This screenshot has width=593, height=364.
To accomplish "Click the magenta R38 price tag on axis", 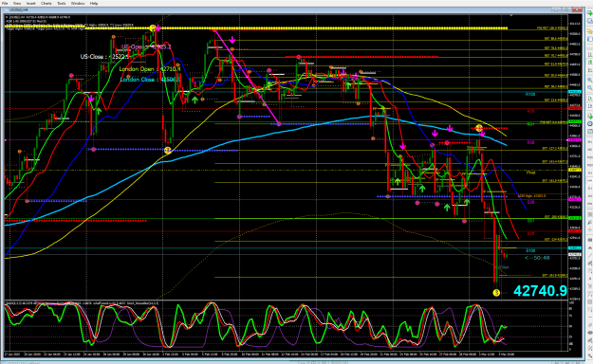I will point(575,140).
